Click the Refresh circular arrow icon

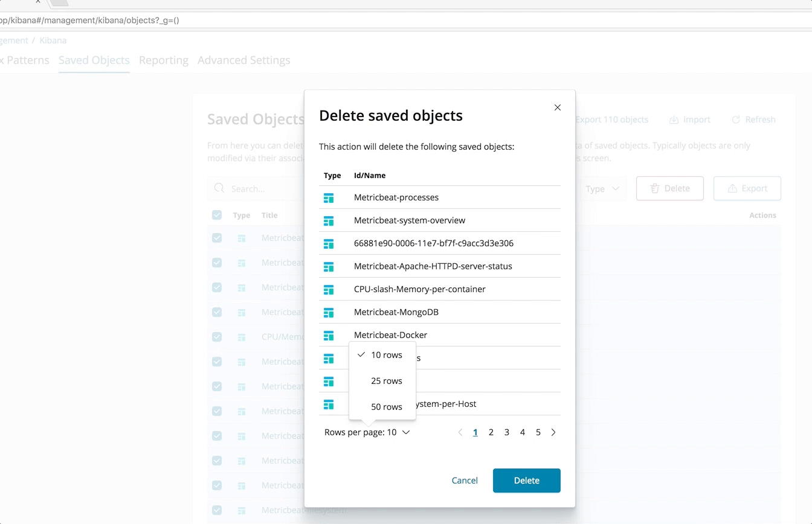point(737,119)
